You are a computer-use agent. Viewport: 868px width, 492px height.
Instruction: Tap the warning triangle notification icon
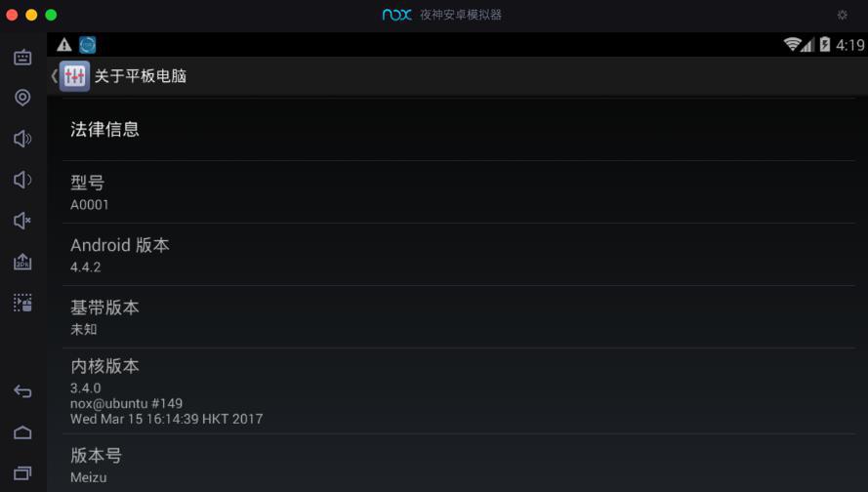pyautogui.click(x=64, y=45)
